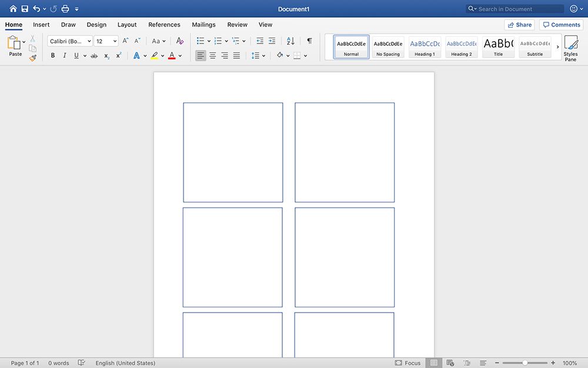Increase font size with grow icon

click(126, 41)
